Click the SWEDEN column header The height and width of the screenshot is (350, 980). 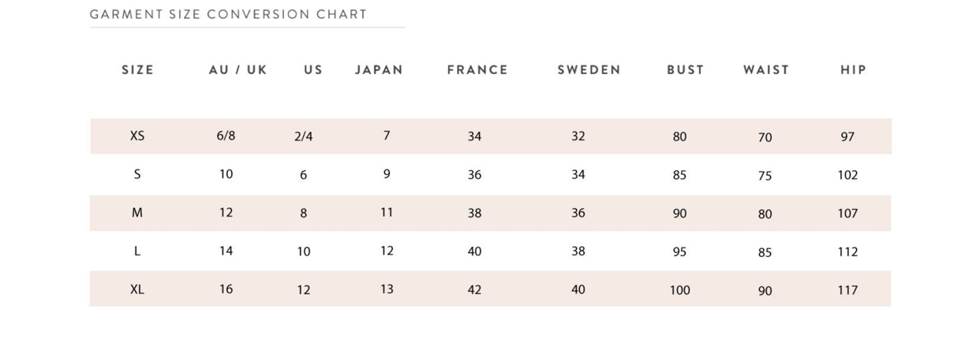(x=589, y=69)
